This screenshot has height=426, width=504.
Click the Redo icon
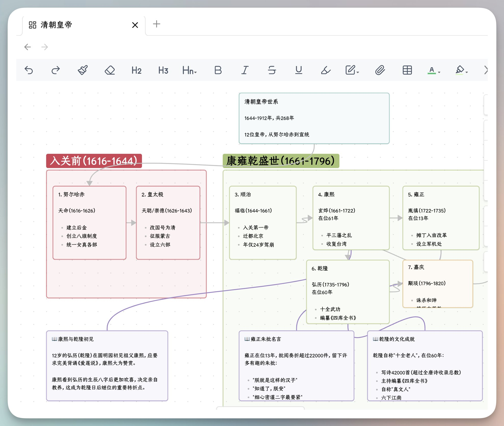(x=56, y=70)
